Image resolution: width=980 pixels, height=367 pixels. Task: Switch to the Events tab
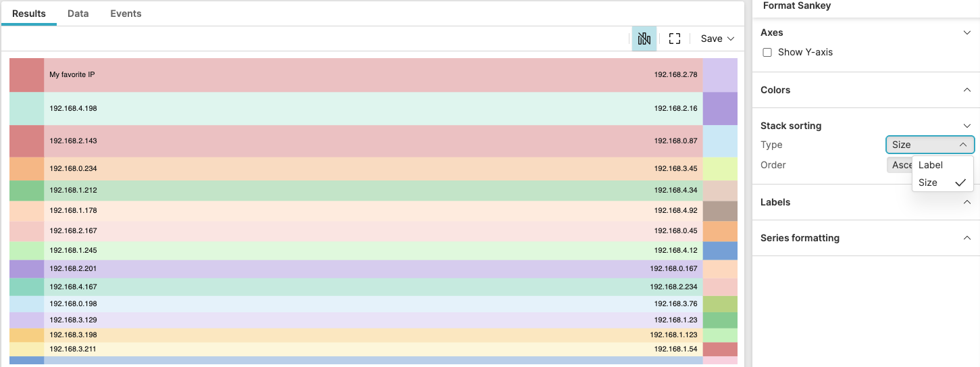coord(126,14)
